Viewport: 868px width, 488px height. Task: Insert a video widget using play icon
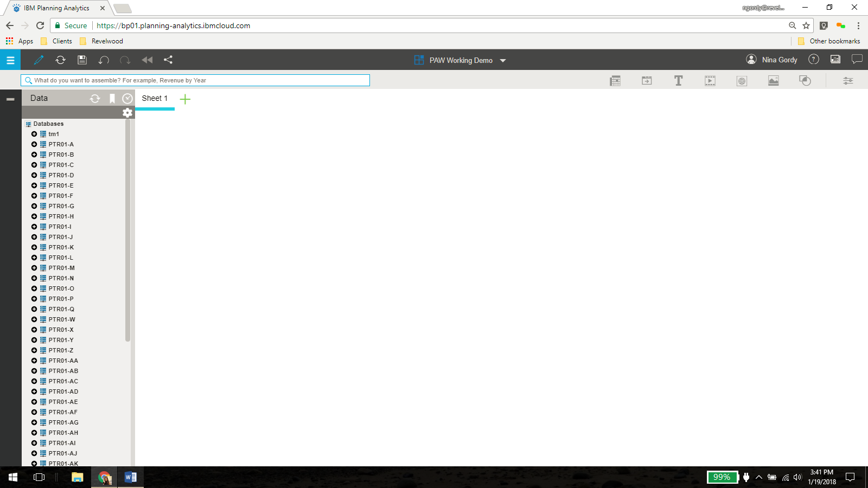click(x=710, y=81)
